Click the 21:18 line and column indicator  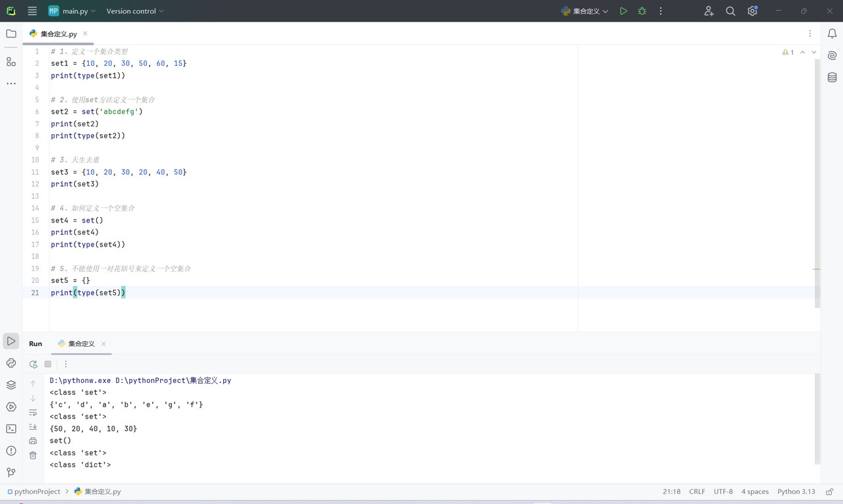pos(672,491)
